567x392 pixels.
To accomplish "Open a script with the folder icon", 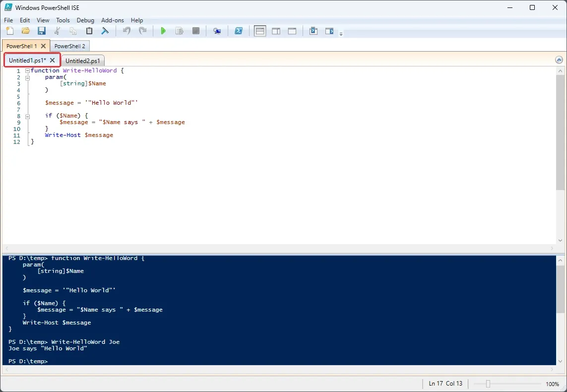I will click(26, 31).
